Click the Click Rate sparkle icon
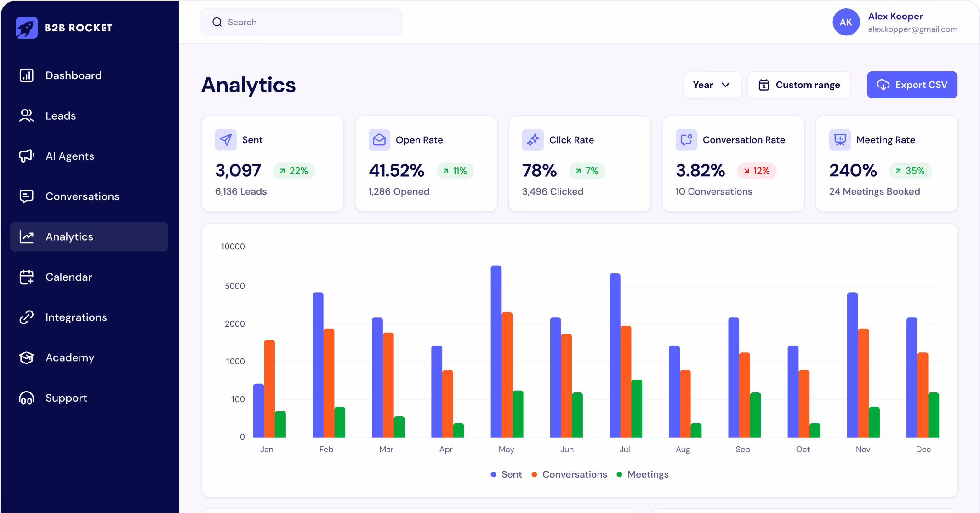This screenshot has height=513, width=980. tap(533, 140)
